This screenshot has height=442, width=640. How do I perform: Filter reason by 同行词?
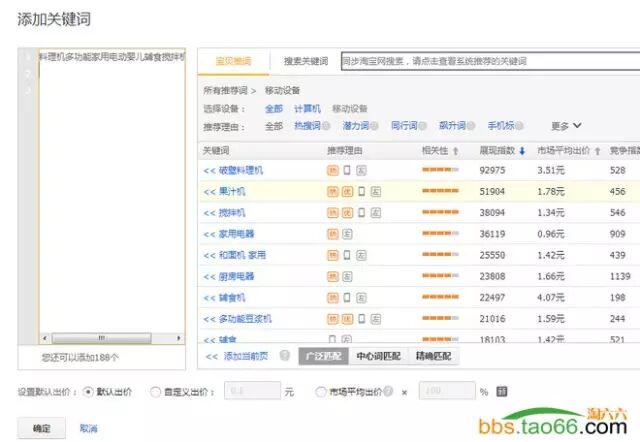click(404, 126)
